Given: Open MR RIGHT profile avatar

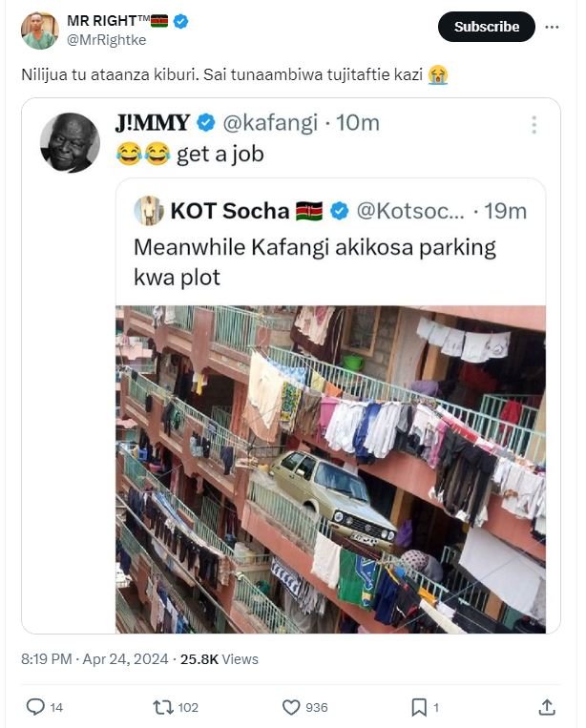Looking at the screenshot, I should coord(39,31).
